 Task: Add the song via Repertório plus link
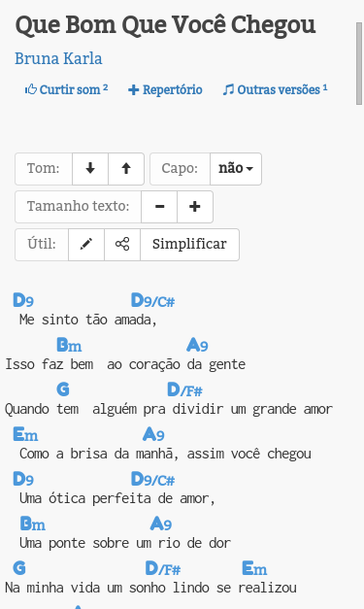click(165, 89)
